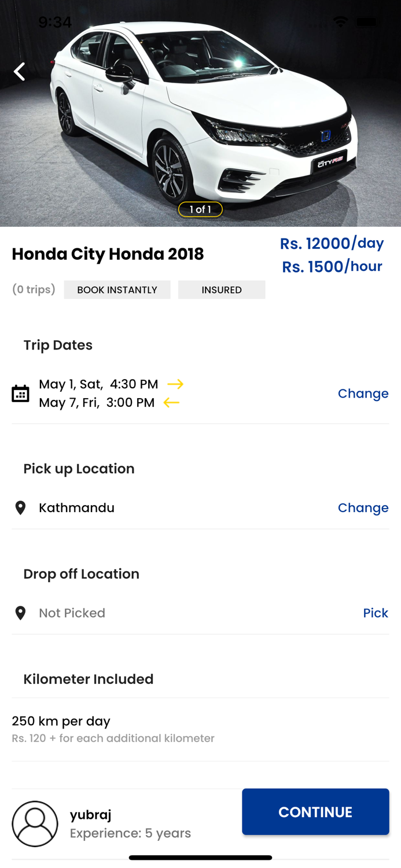Image resolution: width=401 pixels, height=868 pixels.
Task: Tap the 1 of 1 photo indicator
Action: click(x=200, y=209)
